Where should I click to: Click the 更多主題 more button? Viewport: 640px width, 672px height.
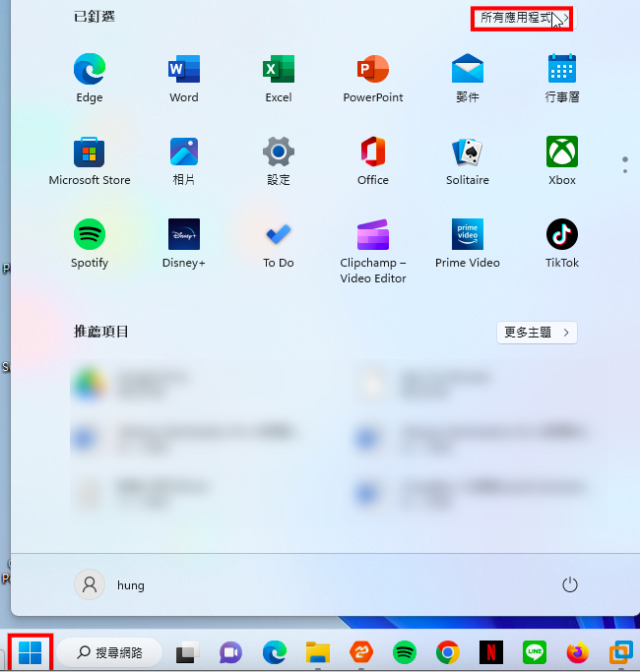(537, 333)
